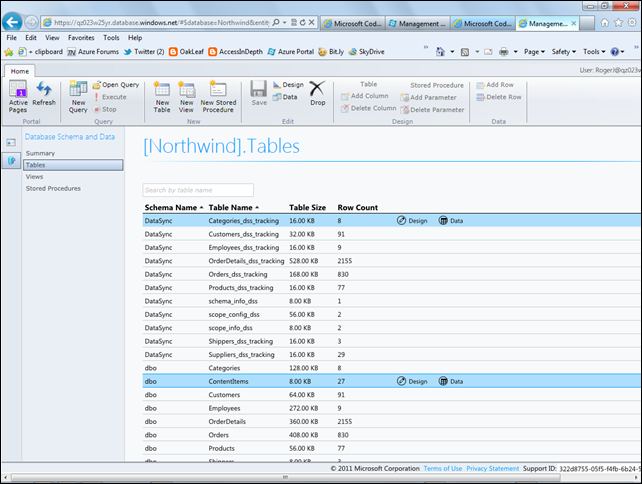
Task: Expand the Safety dropdown menu
Action: (x=564, y=51)
